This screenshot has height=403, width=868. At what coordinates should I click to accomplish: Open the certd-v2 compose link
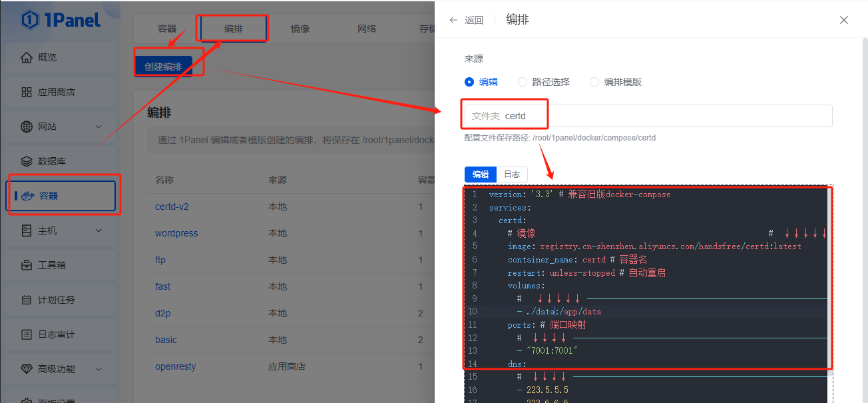click(172, 206)
